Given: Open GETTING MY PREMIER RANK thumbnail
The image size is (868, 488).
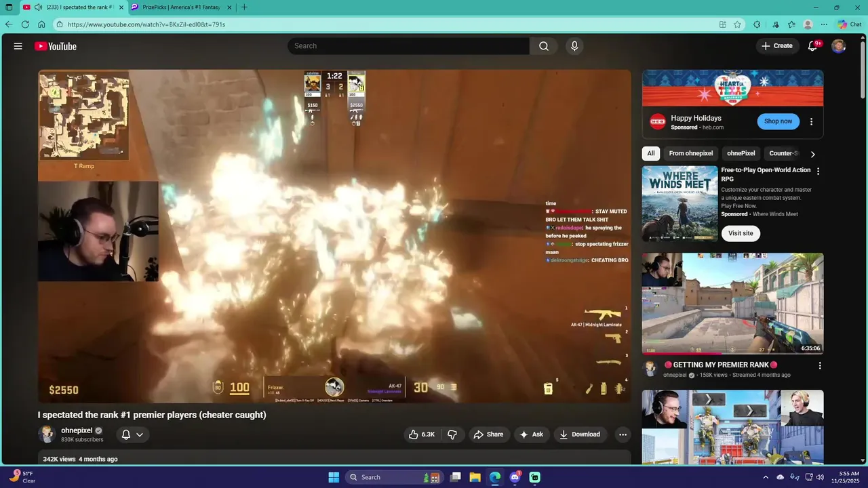Looking at the screenshot, I should click(x=732, y=304).
